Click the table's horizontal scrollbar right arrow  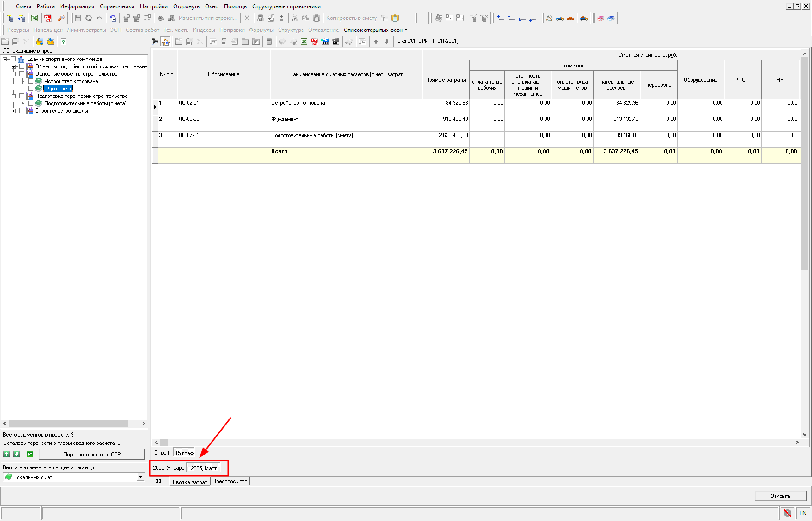[x=797, y=442]
